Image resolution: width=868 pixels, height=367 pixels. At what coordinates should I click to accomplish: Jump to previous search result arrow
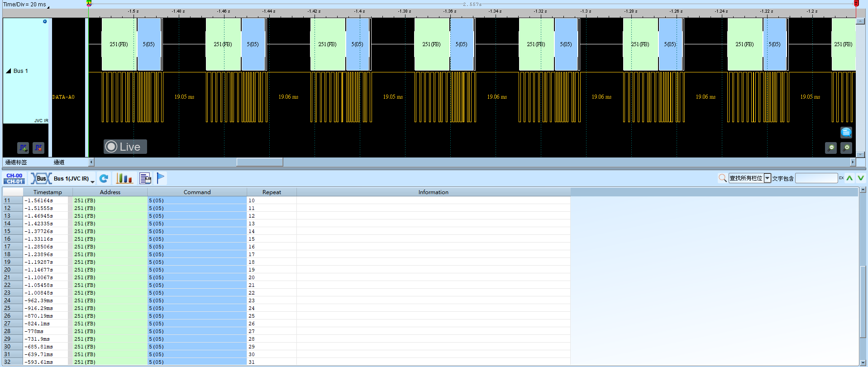(x=850, y=178)
